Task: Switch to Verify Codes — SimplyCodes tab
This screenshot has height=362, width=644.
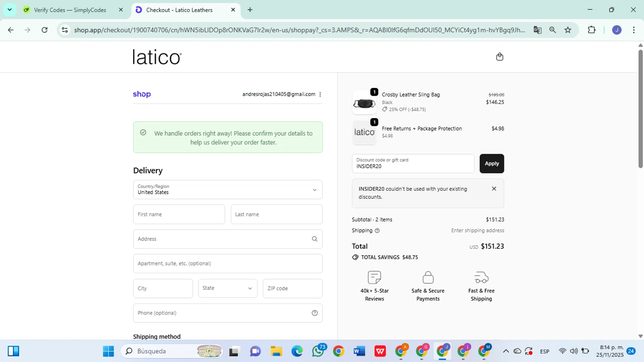Action: click(x=70, y=10)
